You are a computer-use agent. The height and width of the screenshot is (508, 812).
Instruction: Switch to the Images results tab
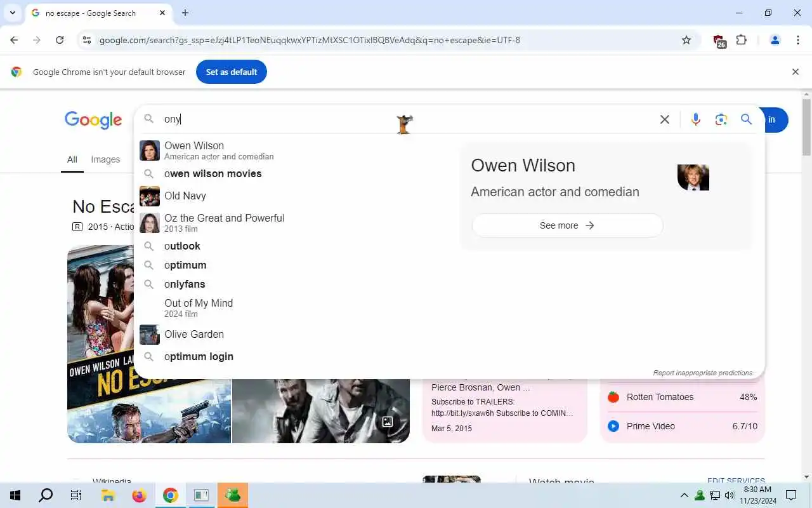pyautogui.click(x=105, y=159)
